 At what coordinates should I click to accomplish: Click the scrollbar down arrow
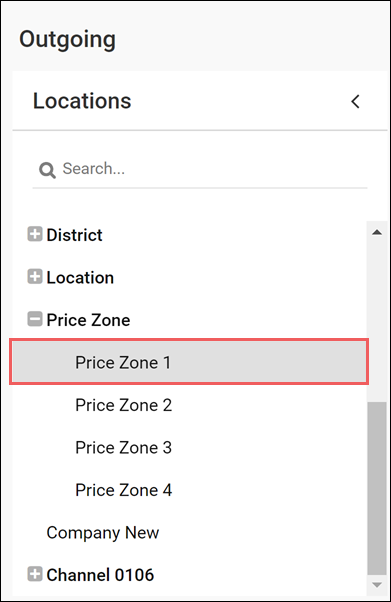click(x=377, y=585)
